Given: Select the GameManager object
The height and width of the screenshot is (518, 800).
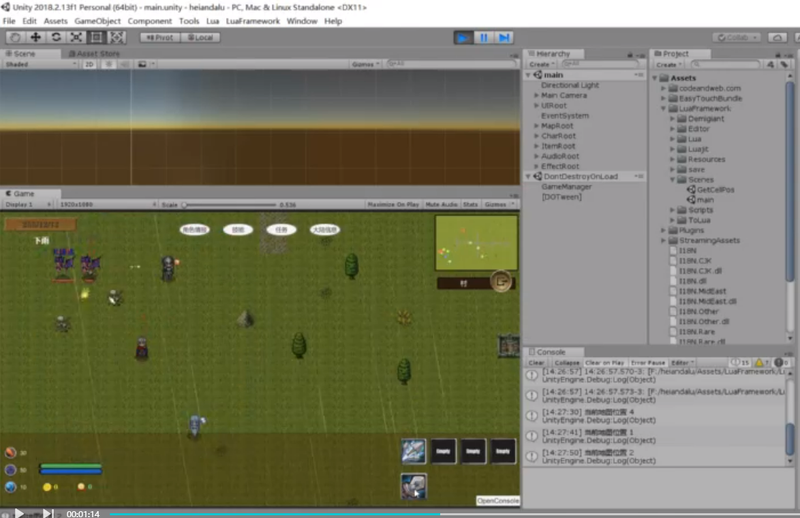Looking at the screenshot, I should [x=566, y=187].
